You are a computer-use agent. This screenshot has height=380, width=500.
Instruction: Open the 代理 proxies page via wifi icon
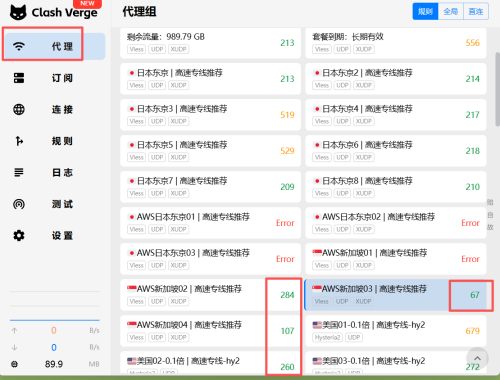(x=19, y=46)
